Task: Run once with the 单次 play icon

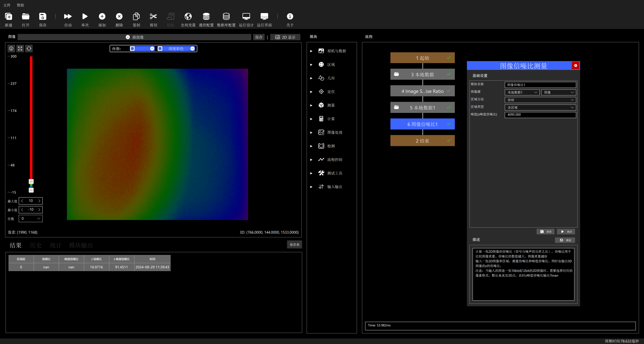Action: tap(85, 17)
